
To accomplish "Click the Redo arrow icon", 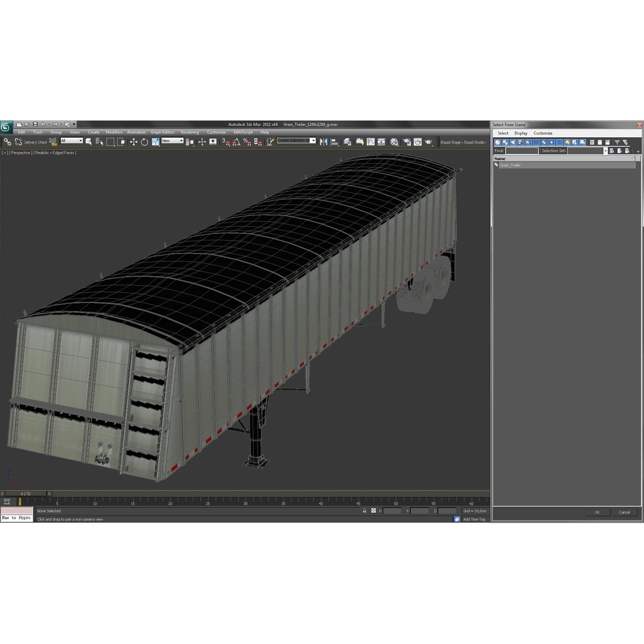I will [55, 125].
